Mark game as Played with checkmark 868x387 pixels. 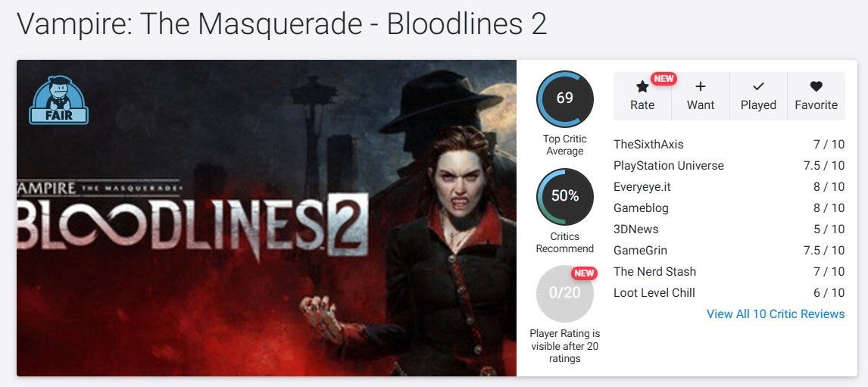tap(758, 87)
